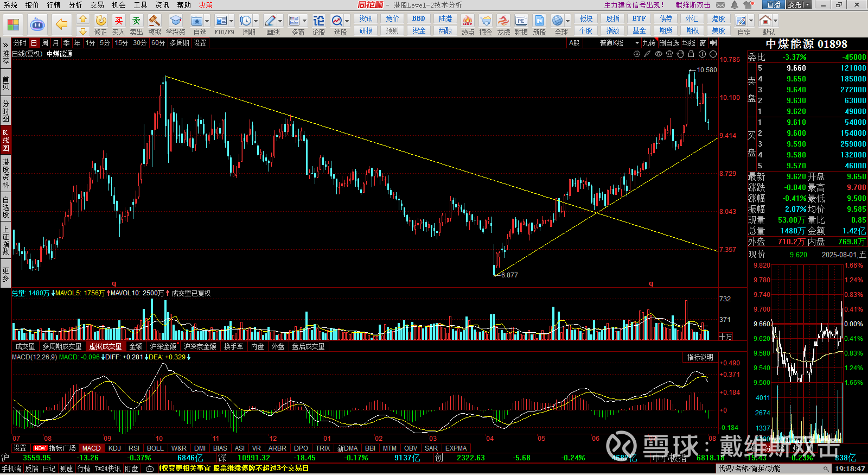Toggle the chart lock icon

691,54
